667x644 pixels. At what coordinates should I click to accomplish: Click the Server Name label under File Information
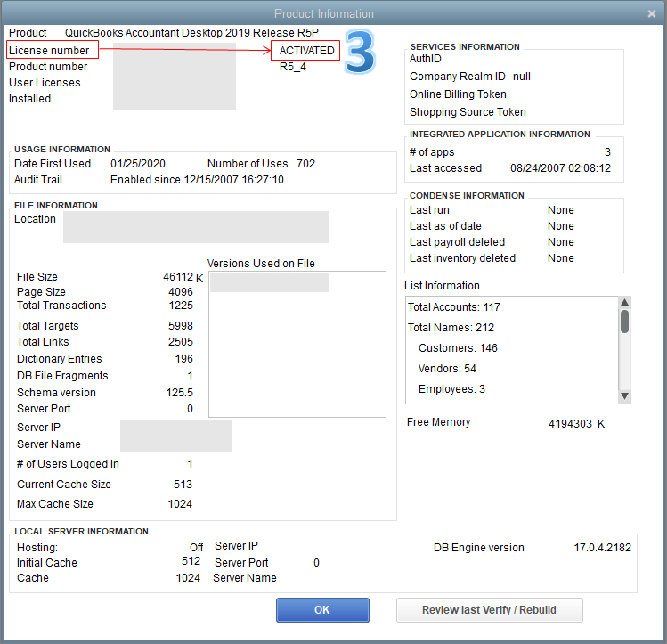pos(49,444)
